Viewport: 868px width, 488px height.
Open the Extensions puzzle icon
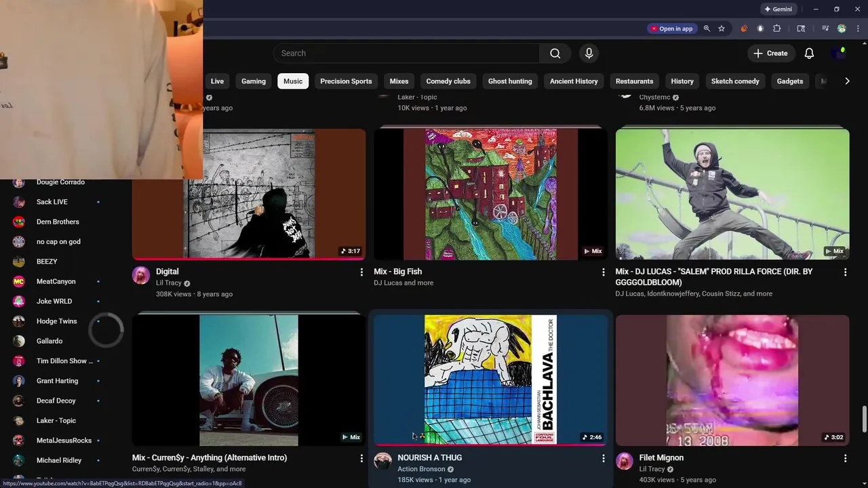777,28
